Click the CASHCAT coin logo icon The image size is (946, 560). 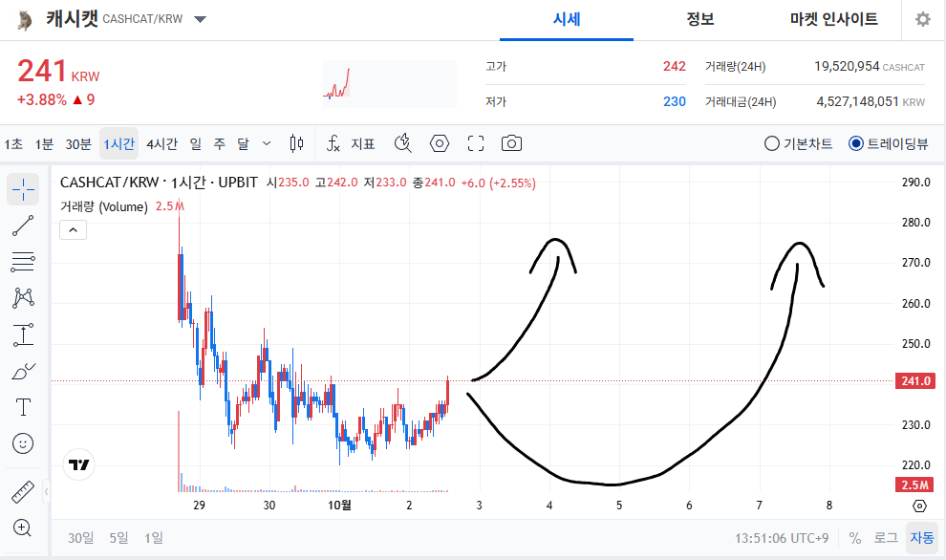pos(24,20)
